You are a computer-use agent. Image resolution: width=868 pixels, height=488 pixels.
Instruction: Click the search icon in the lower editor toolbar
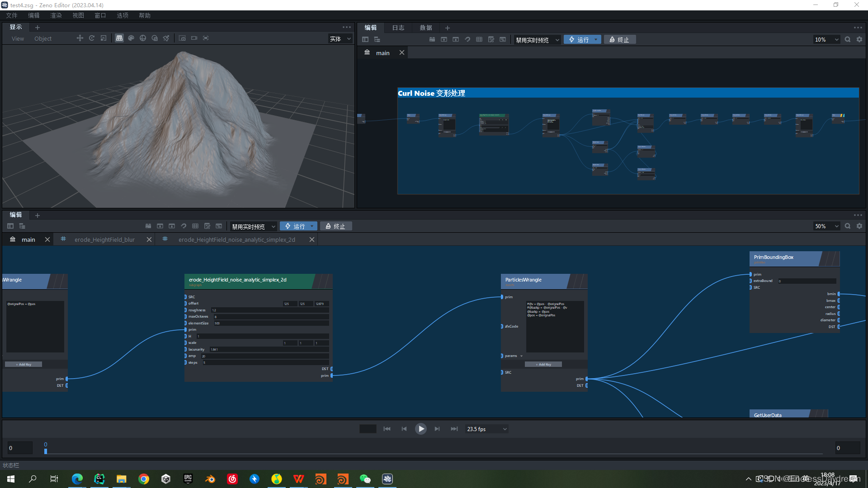click(x=848, y=226)
